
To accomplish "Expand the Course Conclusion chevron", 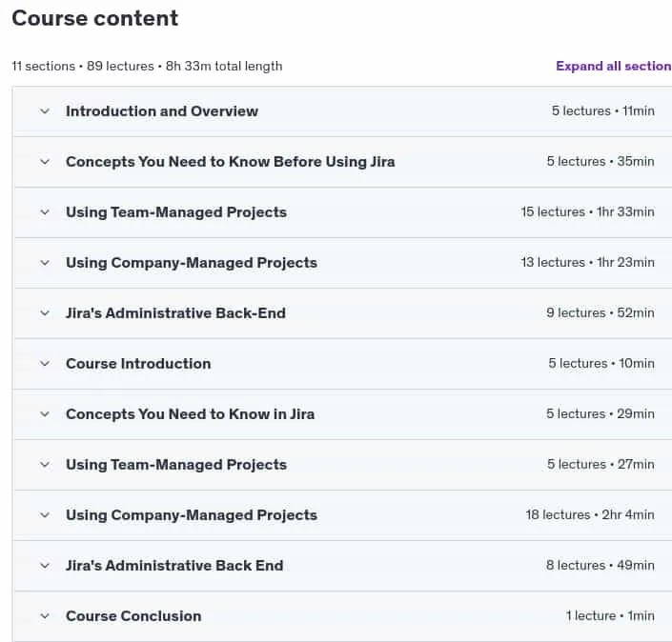I will [45, 616].
